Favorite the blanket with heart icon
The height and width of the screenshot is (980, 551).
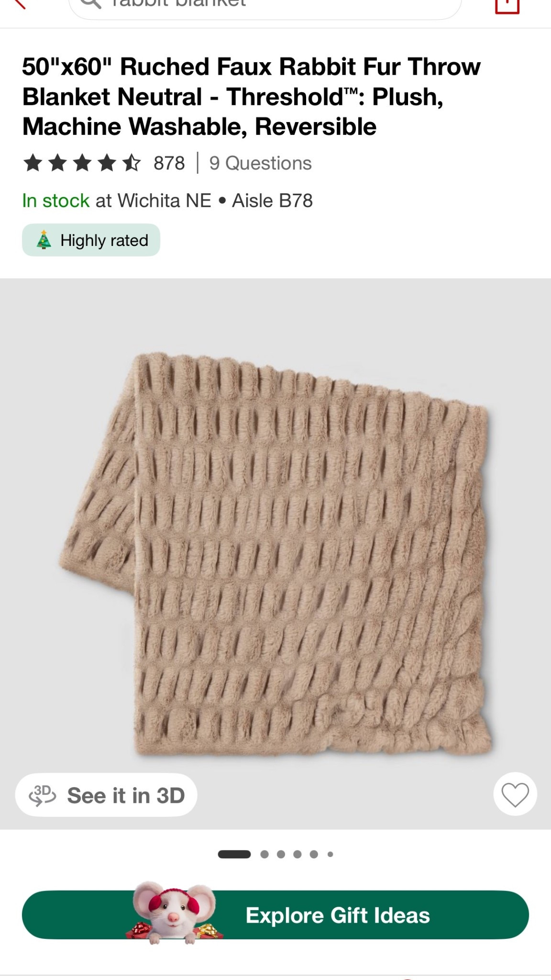515,795
